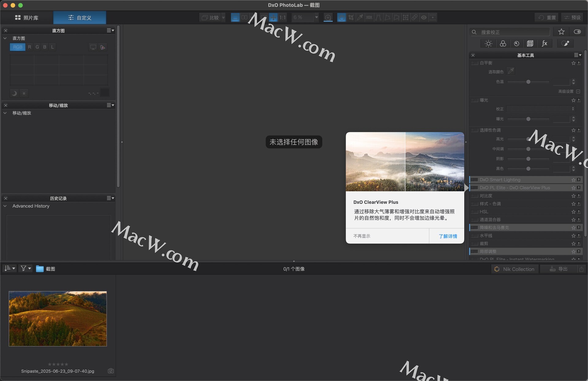This screenshot has width=588, height=381.
Task: Activate the Hand (pan) tool in the toolbar
Action: pyautogui.click(x=341, y=17)
